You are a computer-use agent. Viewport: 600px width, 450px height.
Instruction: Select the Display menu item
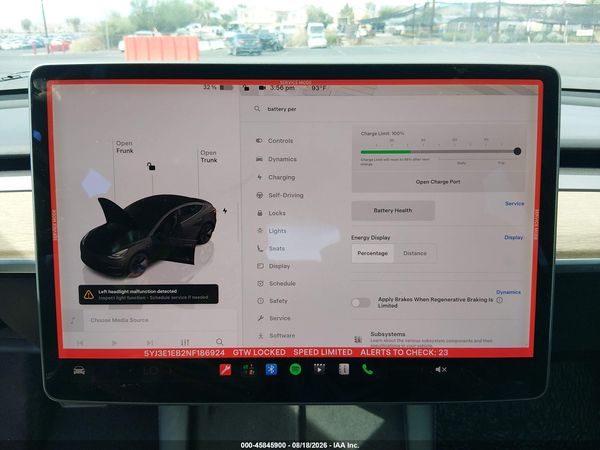pos(274,266)
